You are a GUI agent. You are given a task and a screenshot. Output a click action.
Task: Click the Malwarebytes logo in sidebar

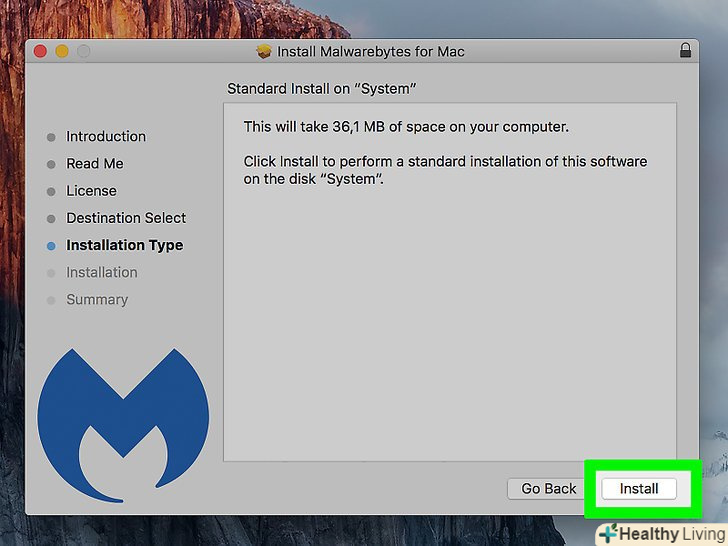coord(123,425)
